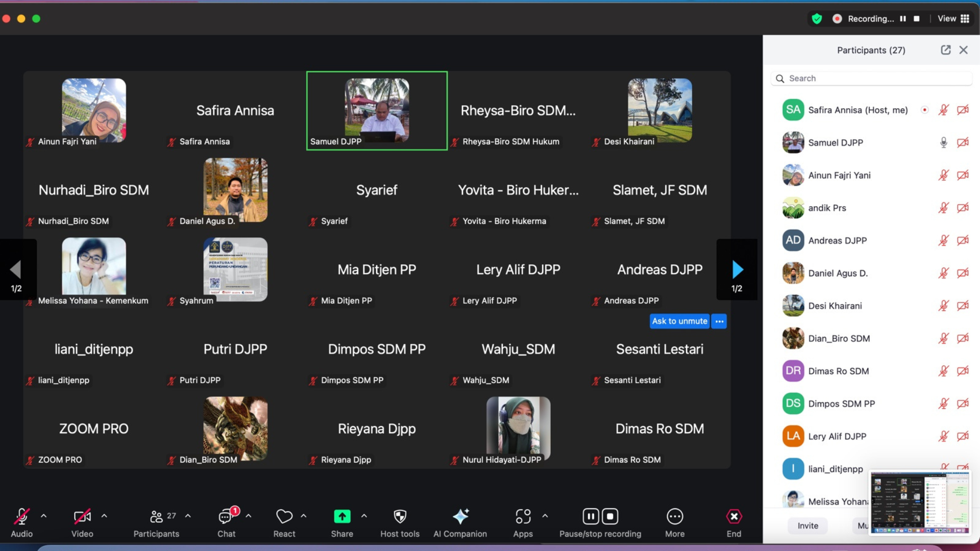Click the ZOOM PRO participant tile

(x=94, y=429)
